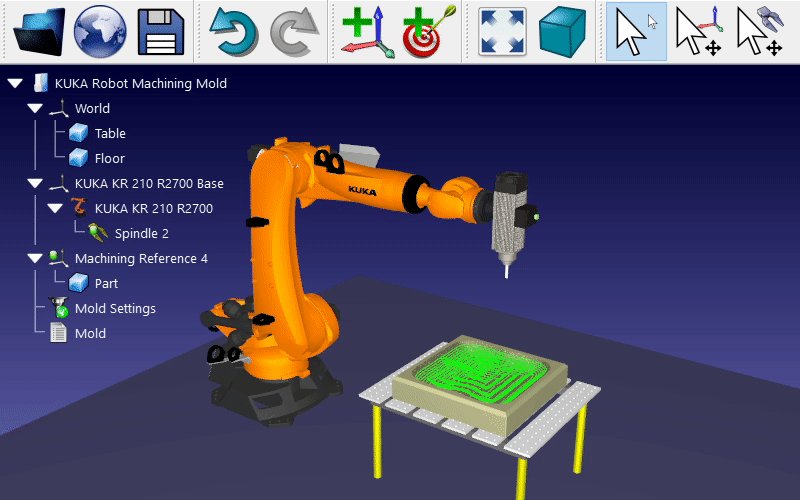Image resolution: width=800 pixels, height=500 pixels.
Task: Click the Mold program document icon
Action: (59, 333)
